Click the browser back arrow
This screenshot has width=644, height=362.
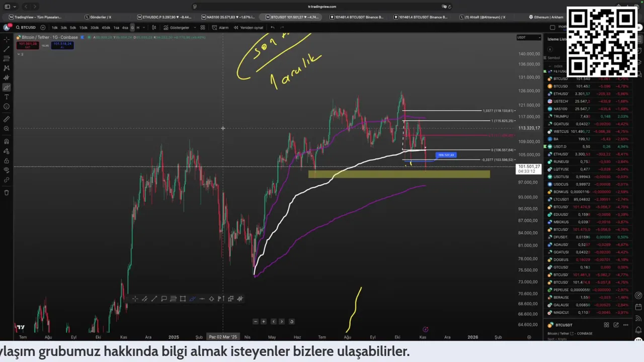click(26, 7)
